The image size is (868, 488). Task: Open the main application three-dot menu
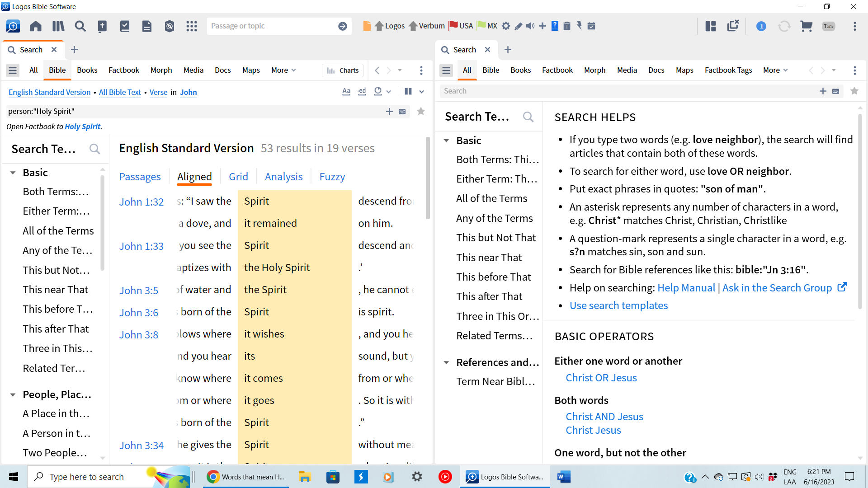click(854, 26)
